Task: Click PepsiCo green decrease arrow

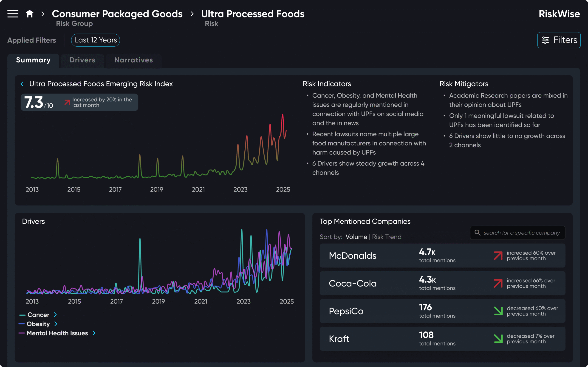Action: tap(498, 311)
